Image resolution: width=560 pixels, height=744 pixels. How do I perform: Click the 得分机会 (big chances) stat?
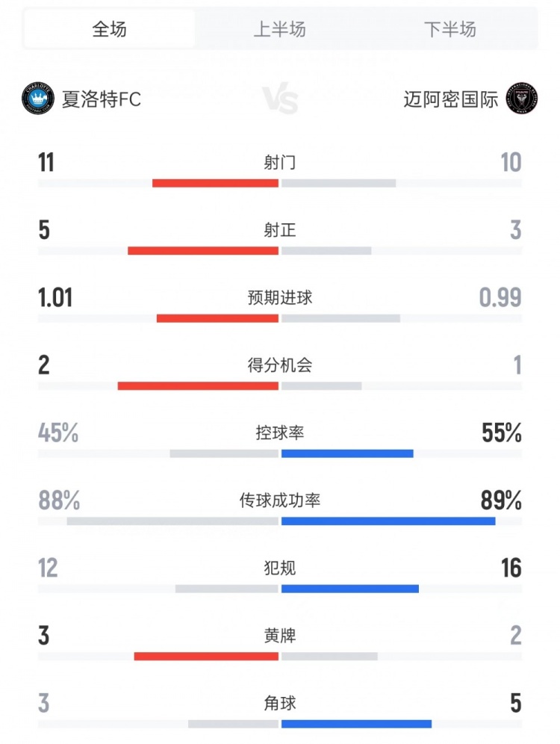click(280, 365)
